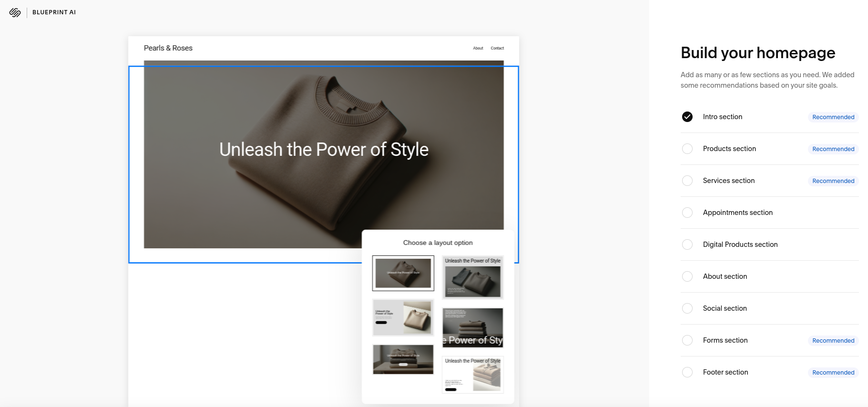Add the Appointments section

[x=687, y=213]
